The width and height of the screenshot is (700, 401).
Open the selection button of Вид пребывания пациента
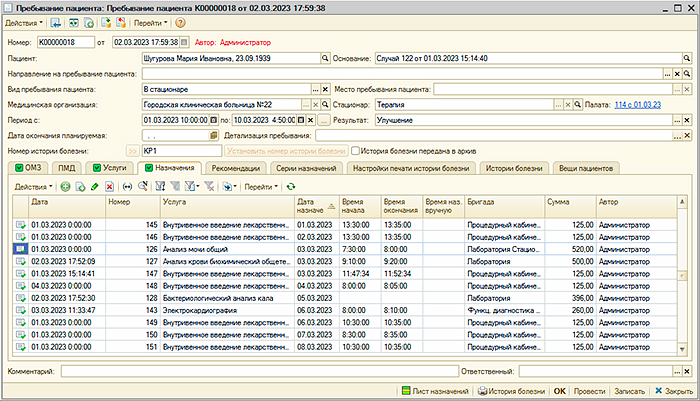point(315,89)
